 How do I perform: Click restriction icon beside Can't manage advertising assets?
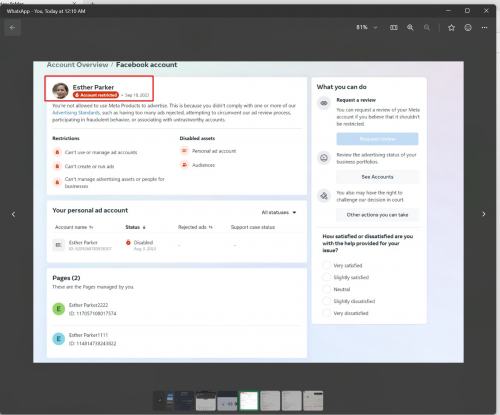(57, 182)
